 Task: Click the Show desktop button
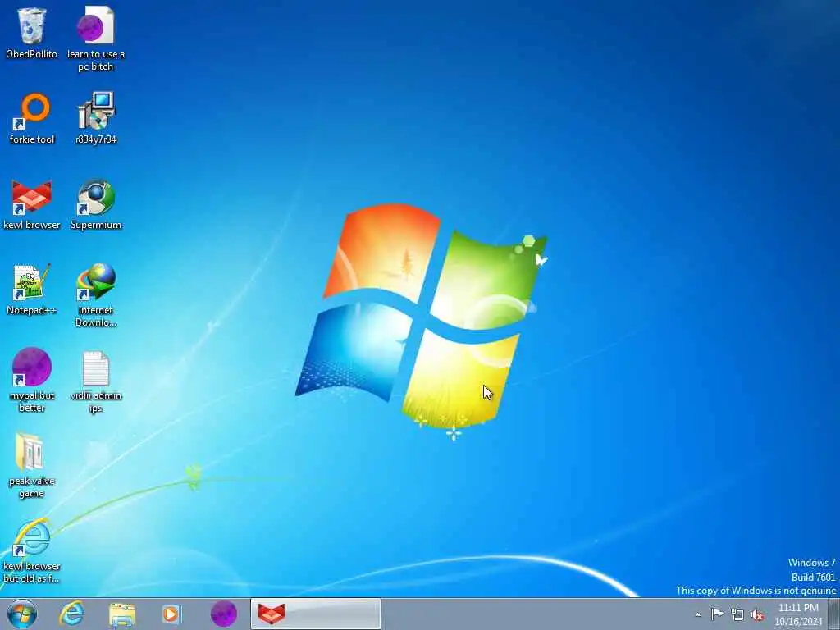pyautogui.click(x=834, y=614)
